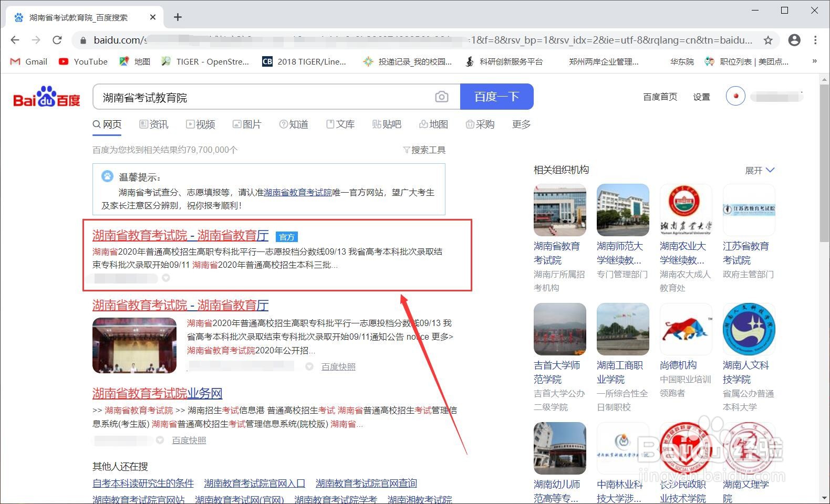
Task: Bookmark this page with star icon
Action: point(768,40)
